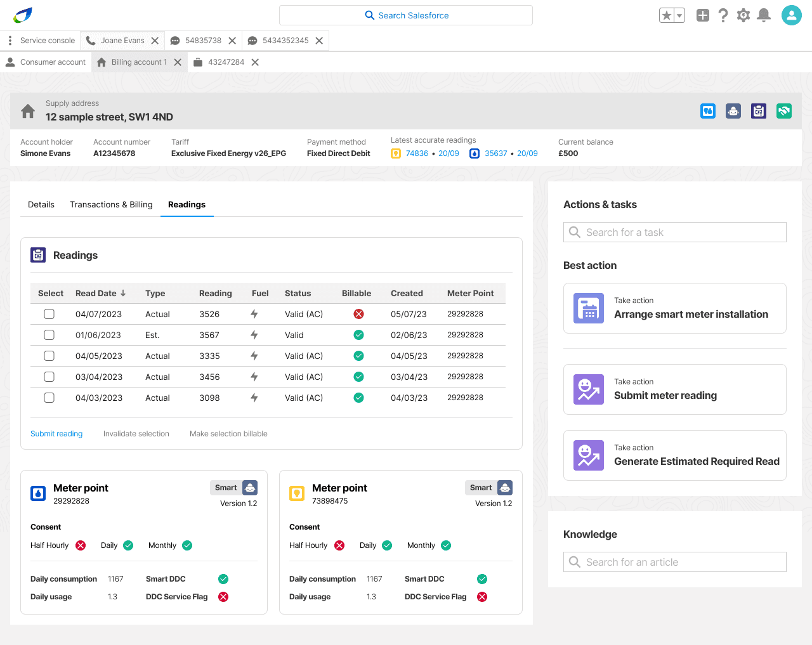Click the help question mark icon
812x645 pixels.
[x=723, y=15]
